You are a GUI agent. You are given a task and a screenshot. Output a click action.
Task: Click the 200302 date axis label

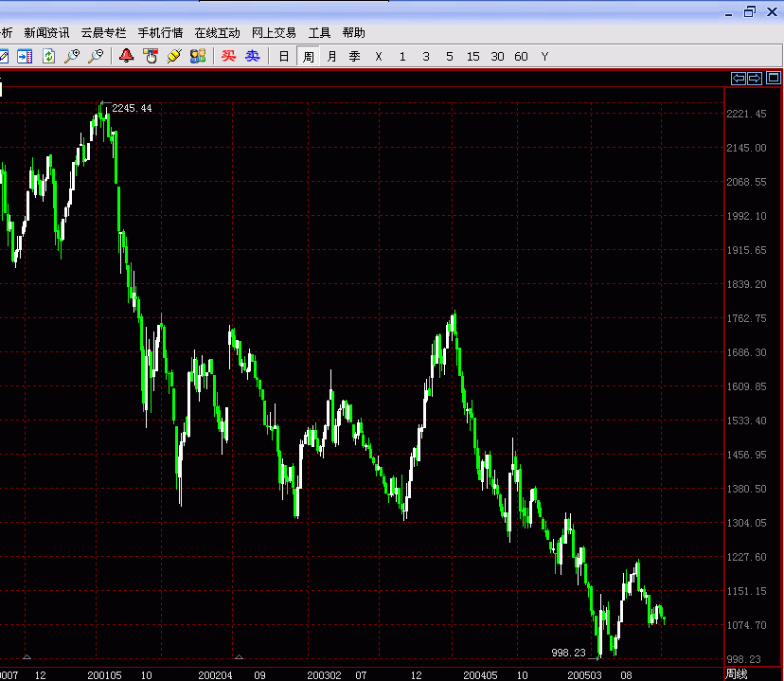[x=324, y=675]
